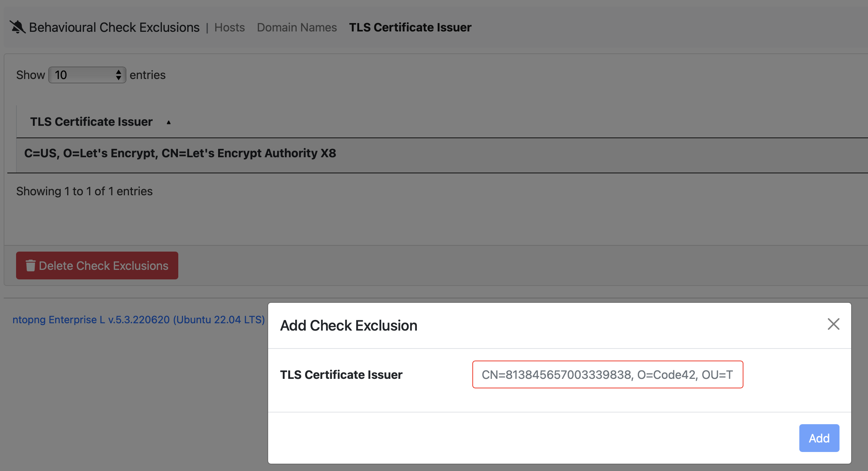Switch to the Hosts tab

229,27
